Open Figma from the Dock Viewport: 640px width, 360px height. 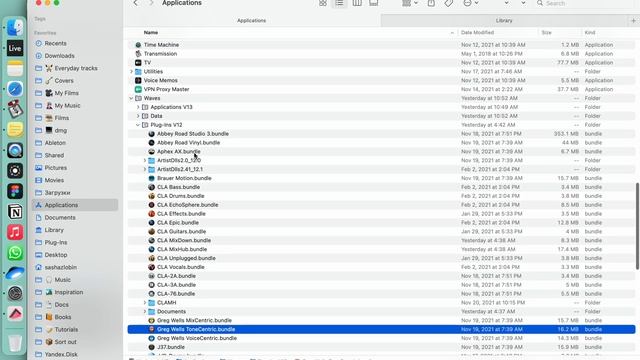pyautogui.click(x=15, y=191)
